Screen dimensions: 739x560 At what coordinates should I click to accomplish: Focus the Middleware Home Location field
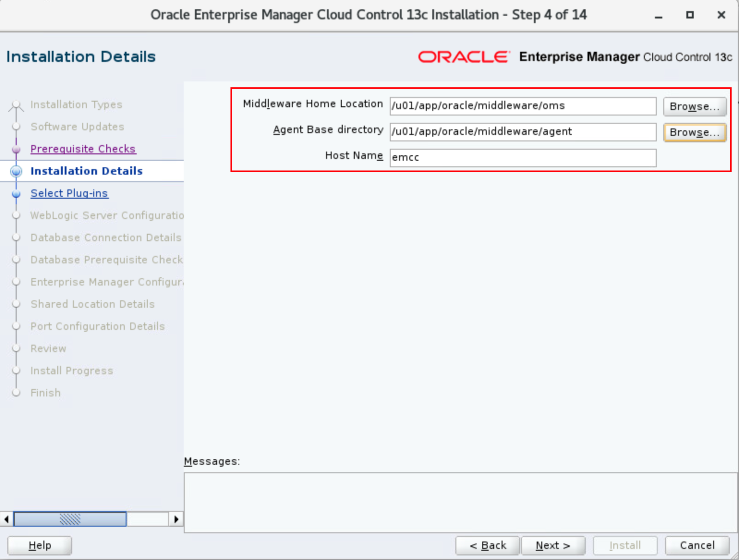pos(523,106)
